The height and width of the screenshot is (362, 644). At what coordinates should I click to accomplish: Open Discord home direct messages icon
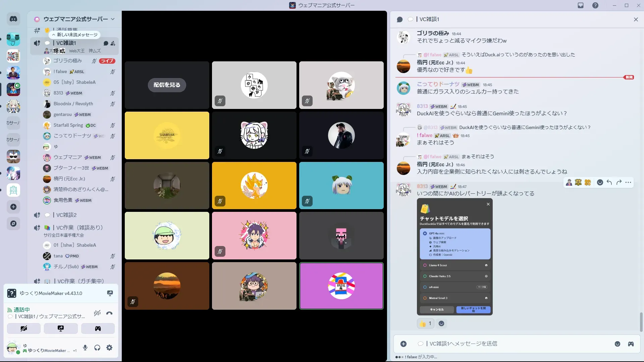point(13,19)
